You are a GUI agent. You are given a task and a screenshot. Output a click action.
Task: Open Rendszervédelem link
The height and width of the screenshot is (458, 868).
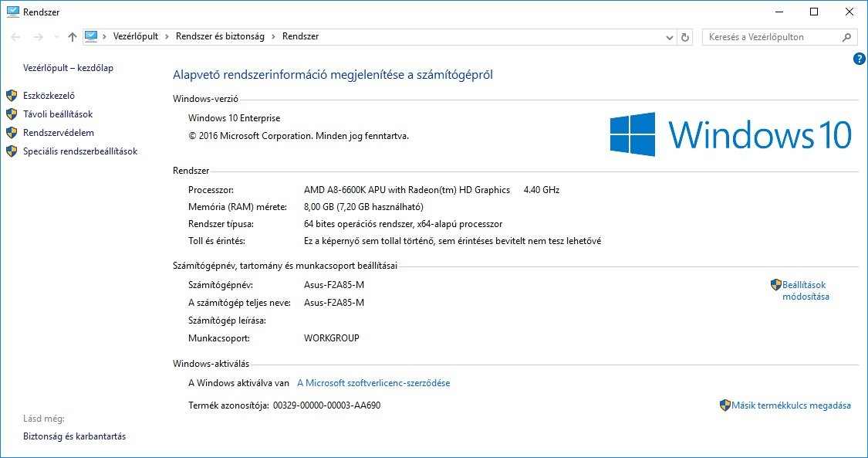[59, 133]
